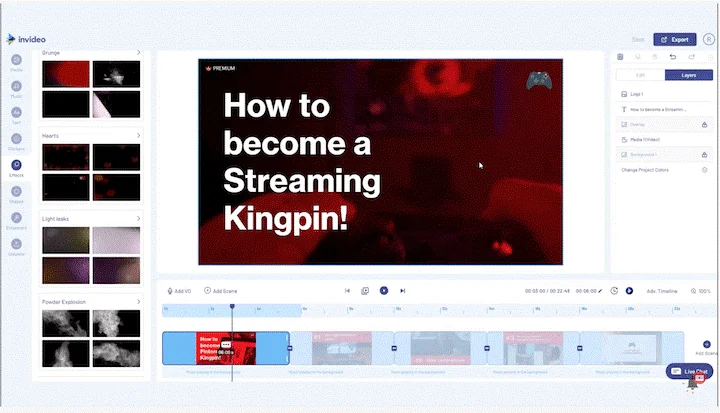The width and height of the screenshot is (720, 413).
Task: Open the Shapes sidebar panel
Action: 16,192
